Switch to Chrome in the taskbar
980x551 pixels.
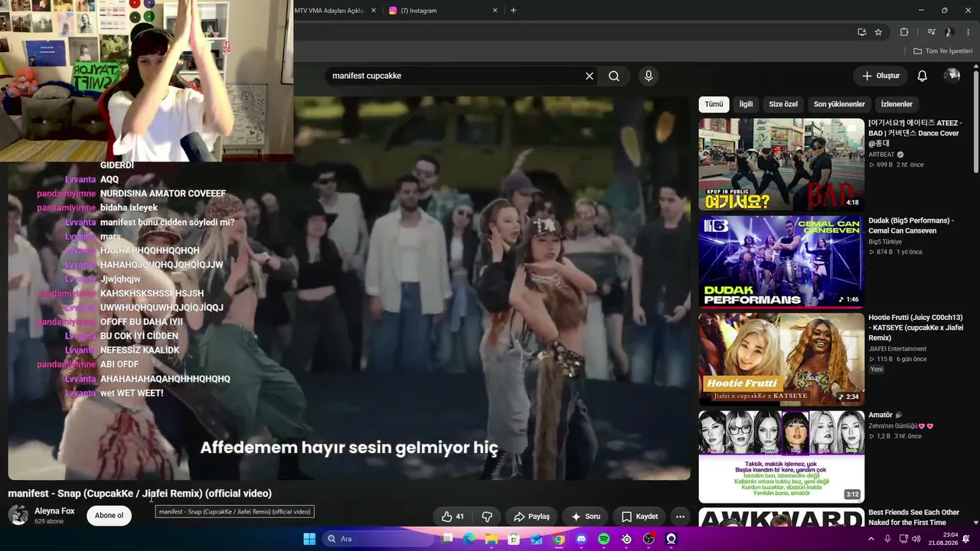(559, 539)
